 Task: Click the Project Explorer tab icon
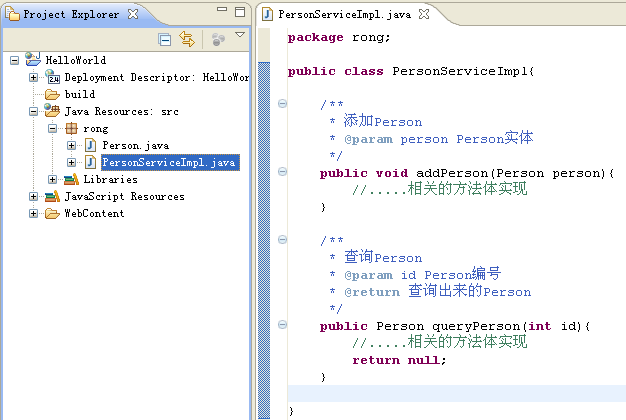(x=12, y=14)
